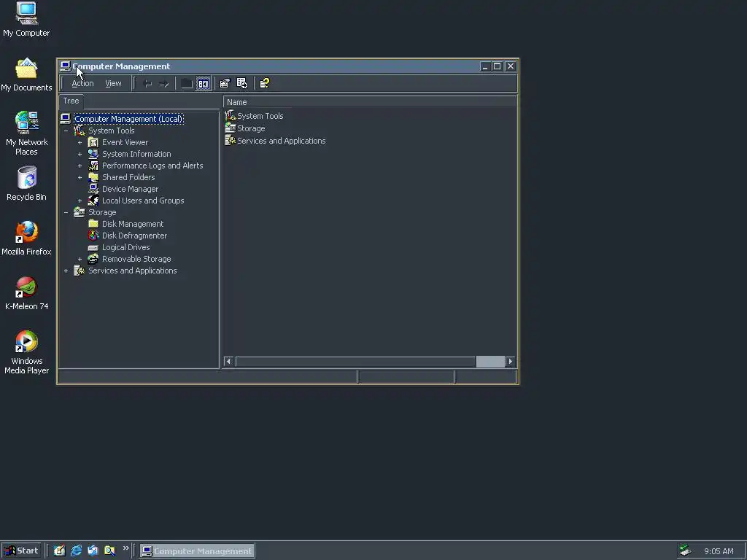Click the Up one level folder icon
This screenshot has height=560, width=747.
coord(186,84)
